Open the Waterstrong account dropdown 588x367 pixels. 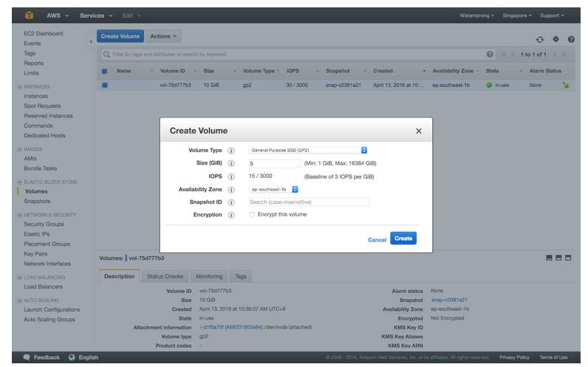pos(476,16)
